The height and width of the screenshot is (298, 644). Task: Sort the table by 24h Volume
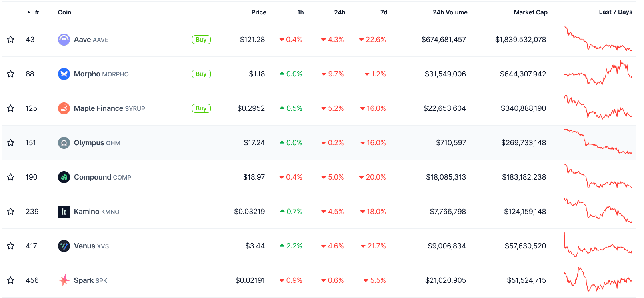coord(450,12)
